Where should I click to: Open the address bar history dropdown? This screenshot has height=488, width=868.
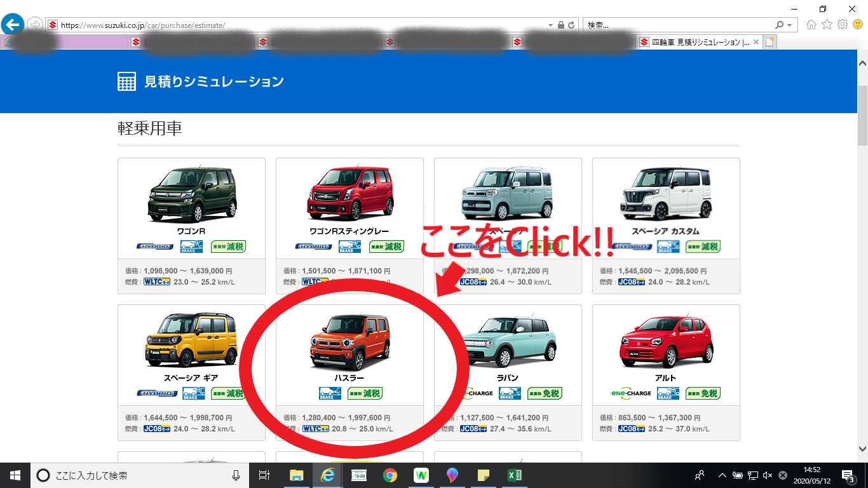[550, 25]
